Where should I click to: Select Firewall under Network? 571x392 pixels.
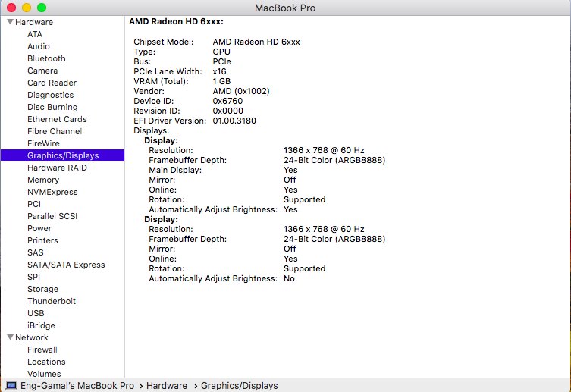(x=42, y=350)
